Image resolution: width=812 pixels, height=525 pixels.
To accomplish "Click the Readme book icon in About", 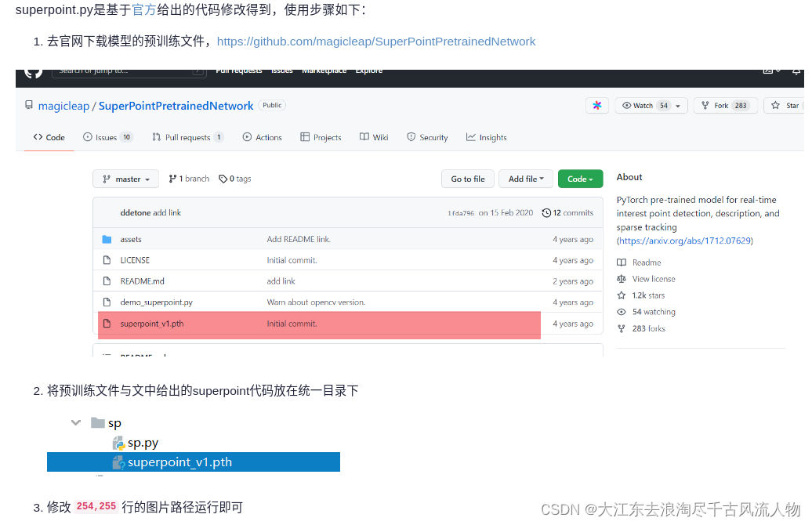I will [623, 262].
